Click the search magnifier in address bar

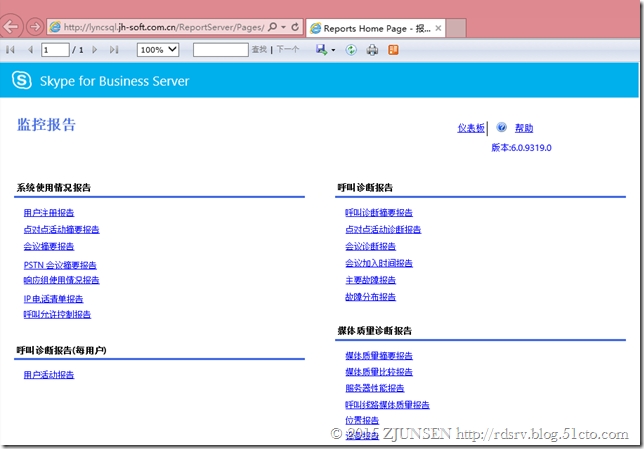272,27
